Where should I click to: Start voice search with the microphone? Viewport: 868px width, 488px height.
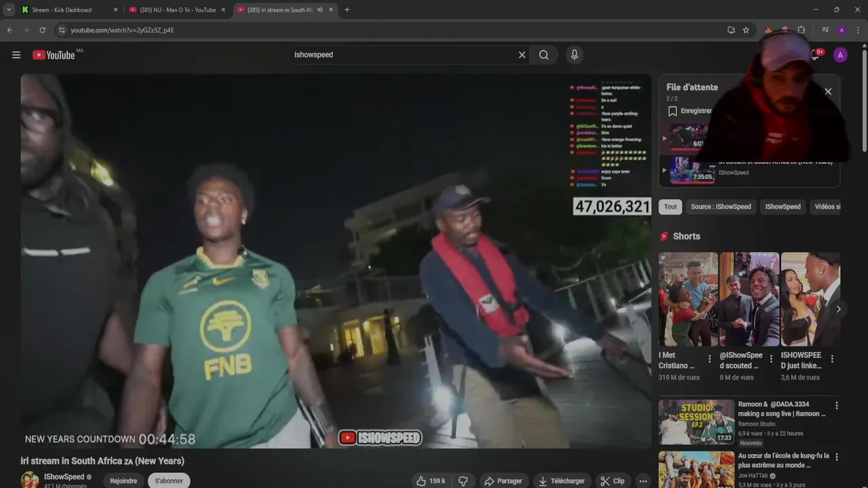point(574,55)
